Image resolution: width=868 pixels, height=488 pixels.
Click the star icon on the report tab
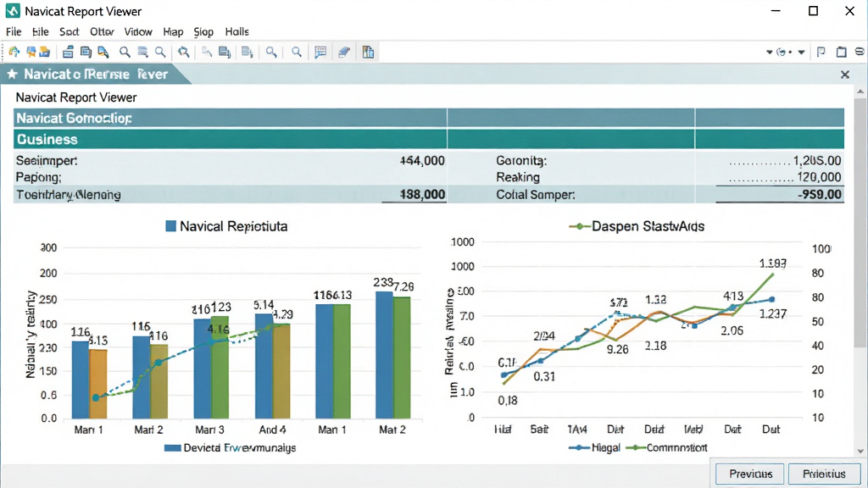tap(12, 75)
